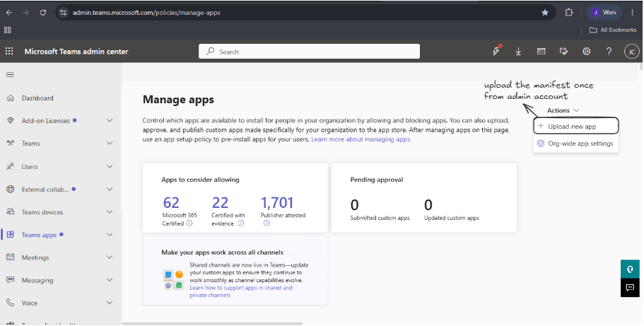Viewport: 644px width, 326px height.
Task: Open the All Bookmarks folder
Action: (x=613, y=30)
